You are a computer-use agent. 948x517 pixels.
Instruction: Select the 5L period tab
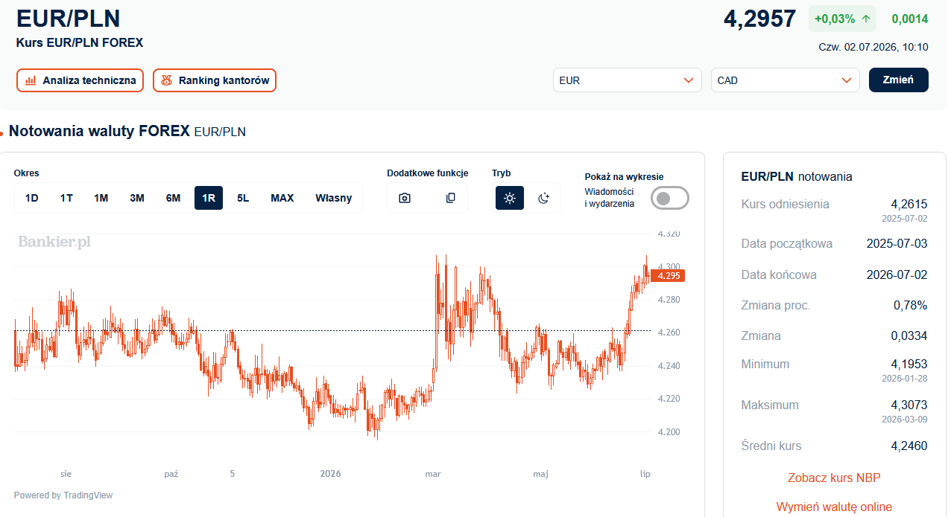[243, 198]
